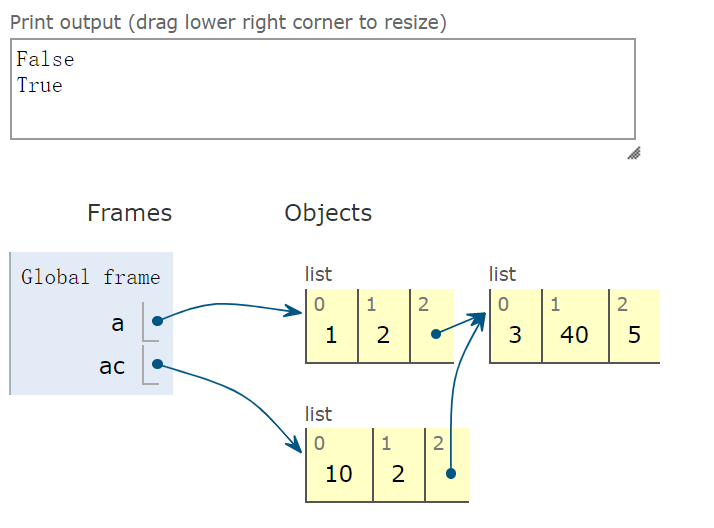This screenshot has width=714, height=528.
Task: Click index 1 cell of bottom list
Action: pos(399,465)
